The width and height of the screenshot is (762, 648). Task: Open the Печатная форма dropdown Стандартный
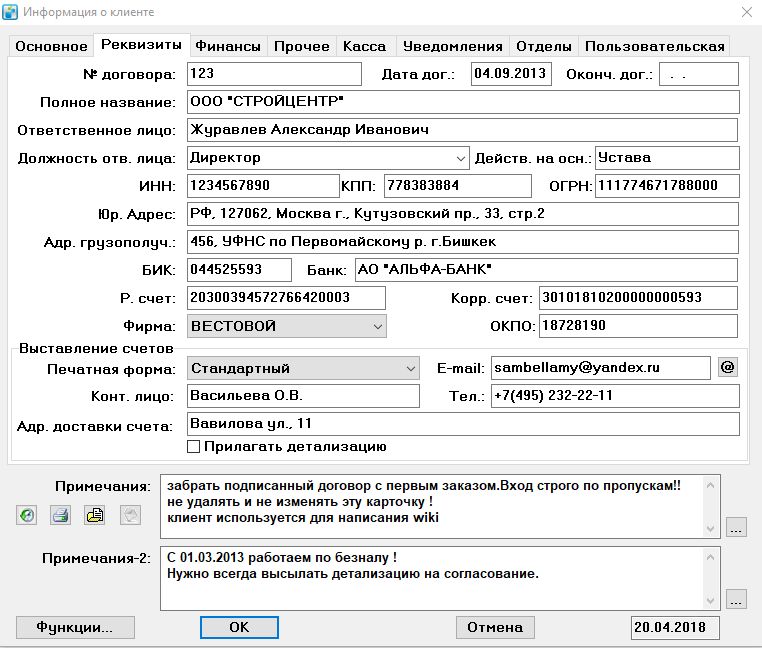point(411,368)
